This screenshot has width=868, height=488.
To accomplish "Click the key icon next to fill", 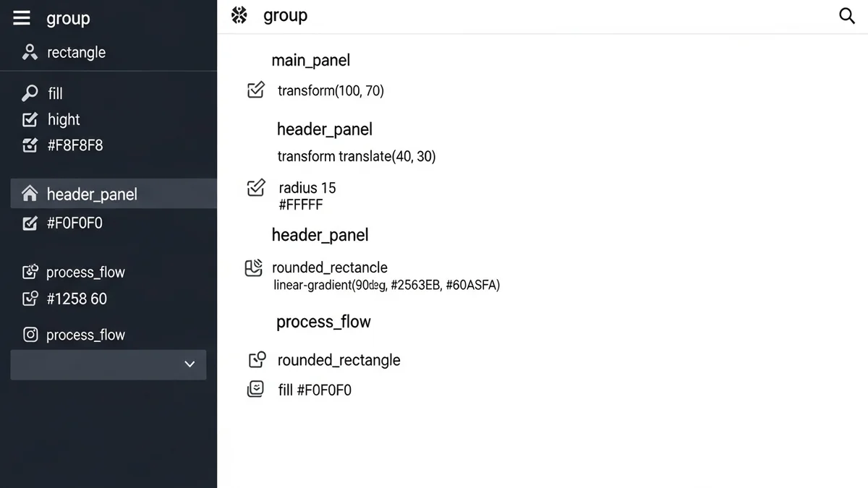I will pyautogui.click(x=30, y=93).
